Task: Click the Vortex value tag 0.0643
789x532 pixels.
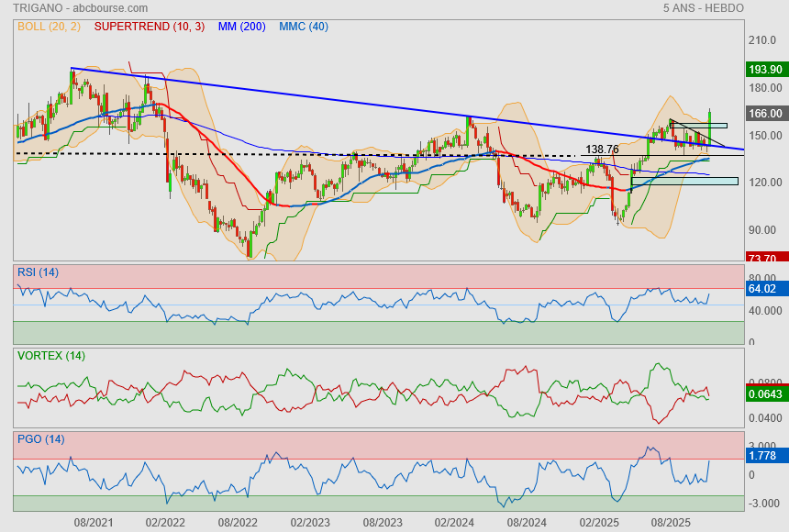Action: coord(765,394)
